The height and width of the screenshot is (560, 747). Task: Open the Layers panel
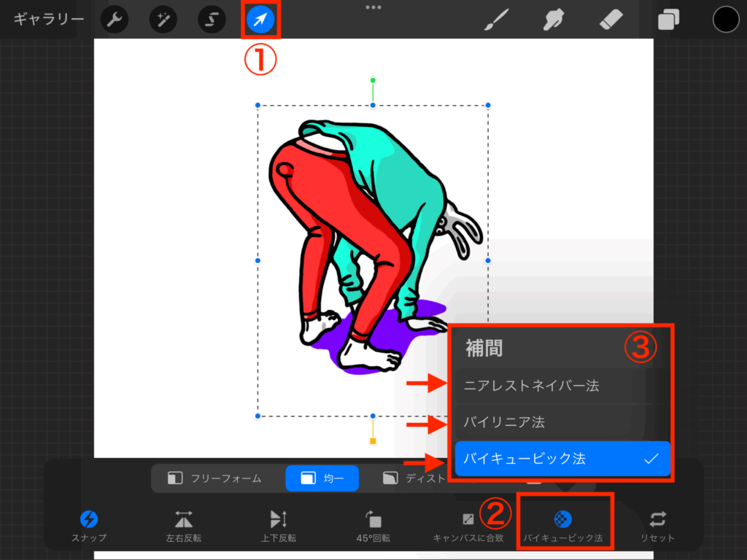tap(667, 20)
